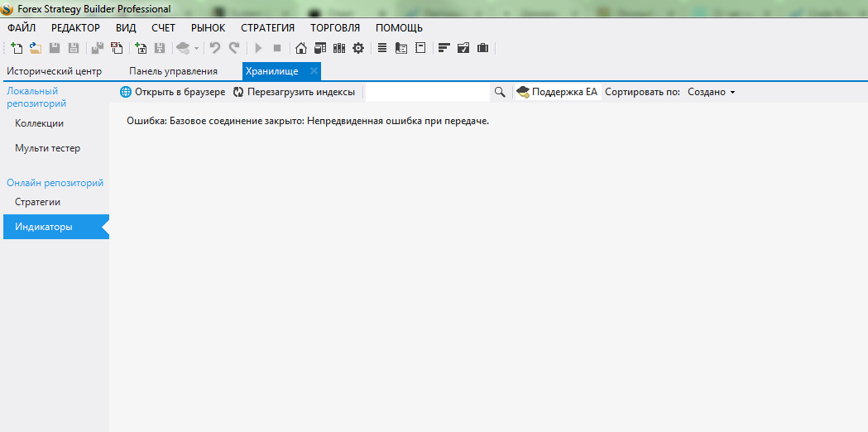The height and width of the screenshot is (432, 868).
Task: Open Стратегии in the online repository
Action: [x=56, y=202]
